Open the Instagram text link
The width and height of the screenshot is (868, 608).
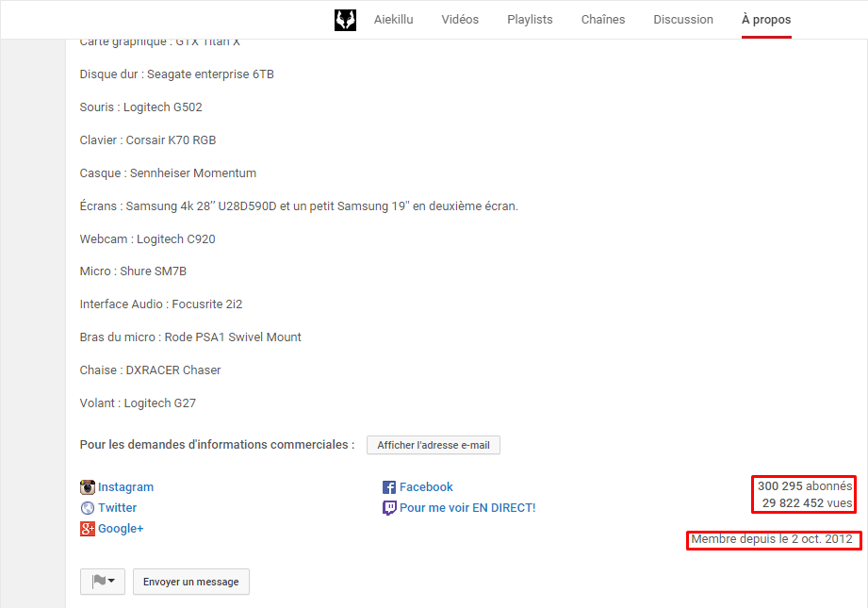125,487
